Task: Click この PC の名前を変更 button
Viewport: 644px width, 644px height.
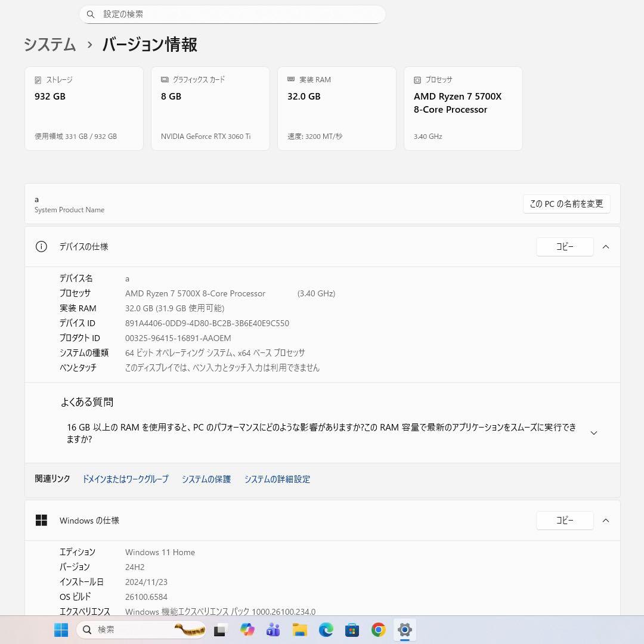Action: (566, 203)
